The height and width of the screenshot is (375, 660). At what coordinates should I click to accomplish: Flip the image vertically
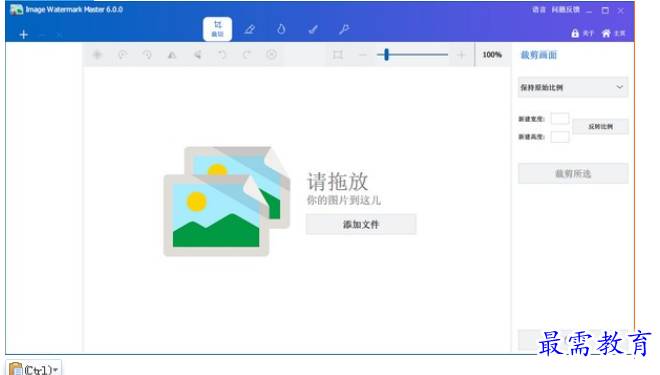pos(197,55)
